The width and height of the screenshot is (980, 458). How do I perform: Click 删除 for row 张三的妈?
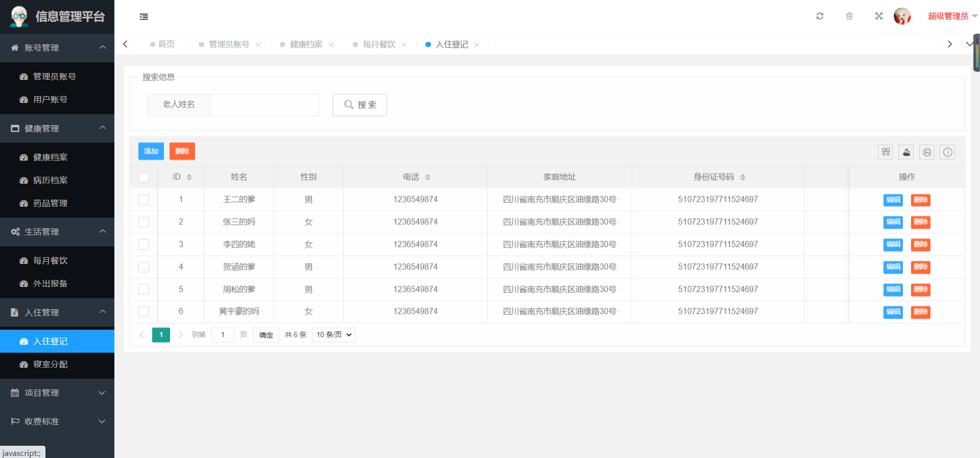coord(921,222)
